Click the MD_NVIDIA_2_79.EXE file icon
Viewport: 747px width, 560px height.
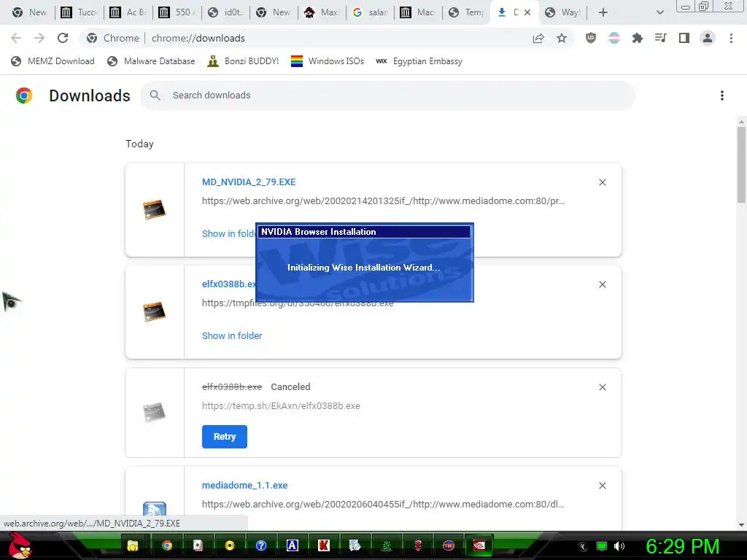click(x=155, y=209)
